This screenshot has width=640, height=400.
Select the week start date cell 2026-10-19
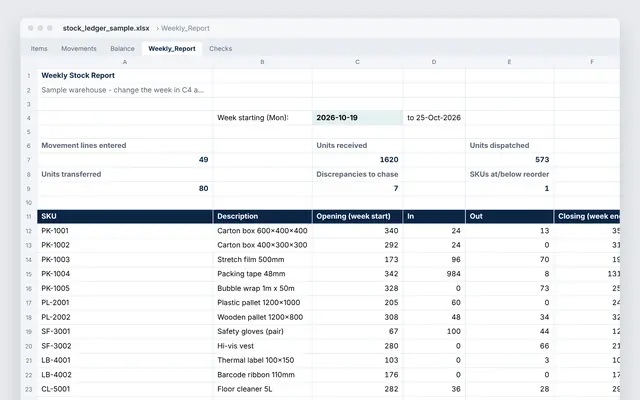click(358, 118)
